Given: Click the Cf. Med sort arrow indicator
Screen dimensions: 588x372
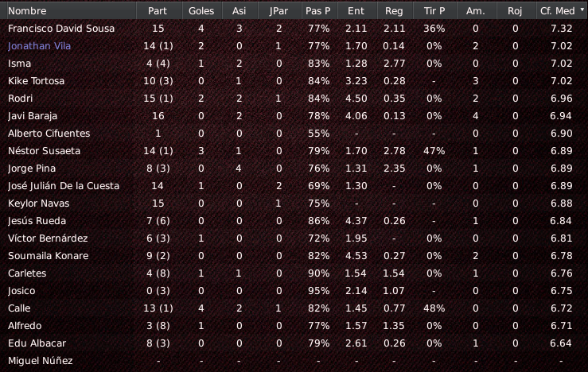Looking at the screenshot, I should [582, 10].
